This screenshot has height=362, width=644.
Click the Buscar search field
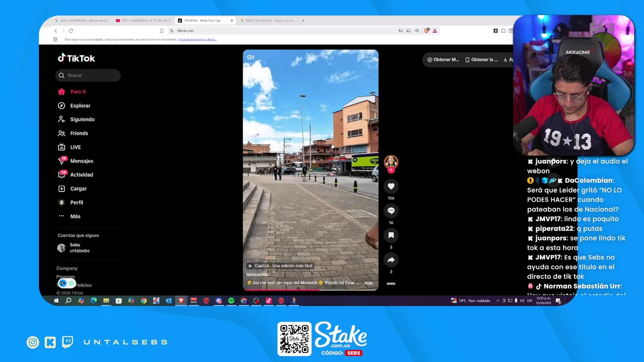88,75
